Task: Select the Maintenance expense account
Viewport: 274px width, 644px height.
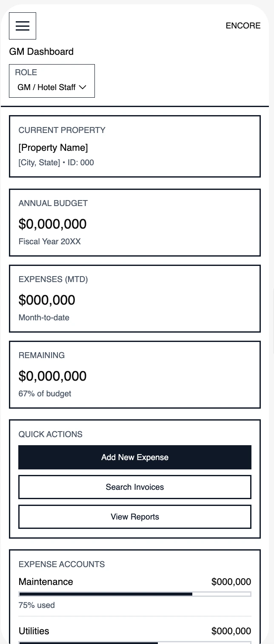Action: pyautogui.click(x=46, y=582)
